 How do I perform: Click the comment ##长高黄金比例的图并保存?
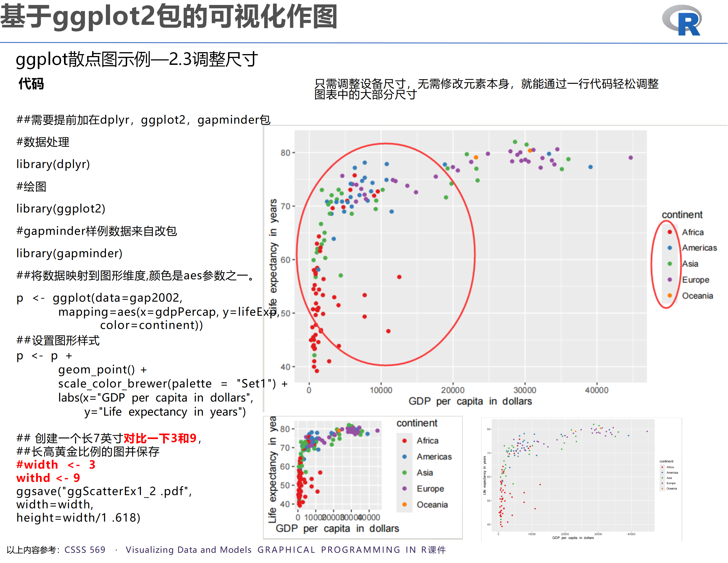click(x=88, y=452)
